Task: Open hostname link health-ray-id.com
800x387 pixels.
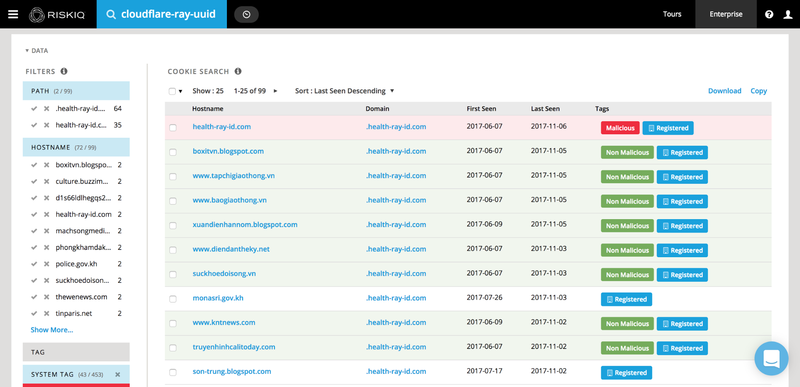Action: [221, 126]
